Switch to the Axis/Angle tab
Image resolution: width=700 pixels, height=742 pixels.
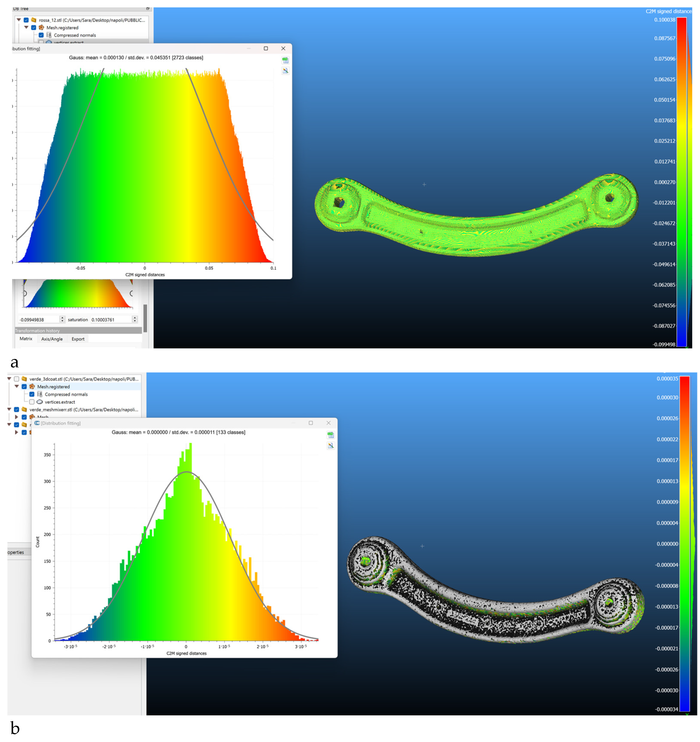click(x=52, y=339)
